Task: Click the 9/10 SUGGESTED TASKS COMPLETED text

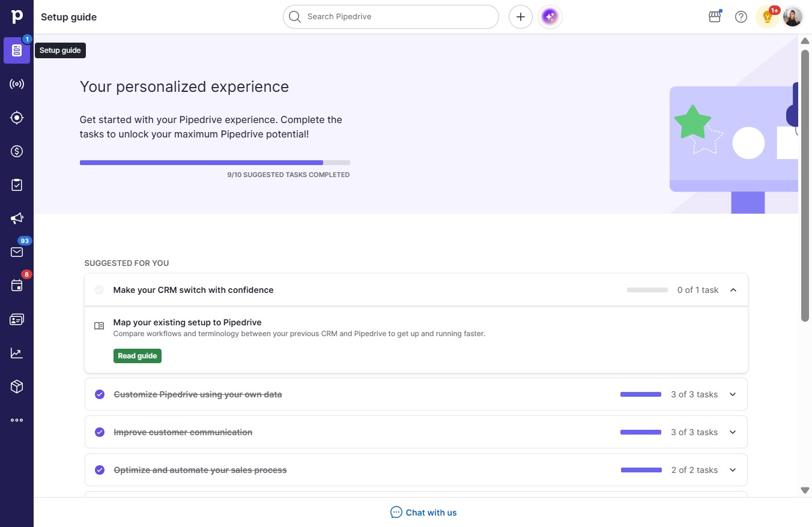Action: tap(288, 175)
